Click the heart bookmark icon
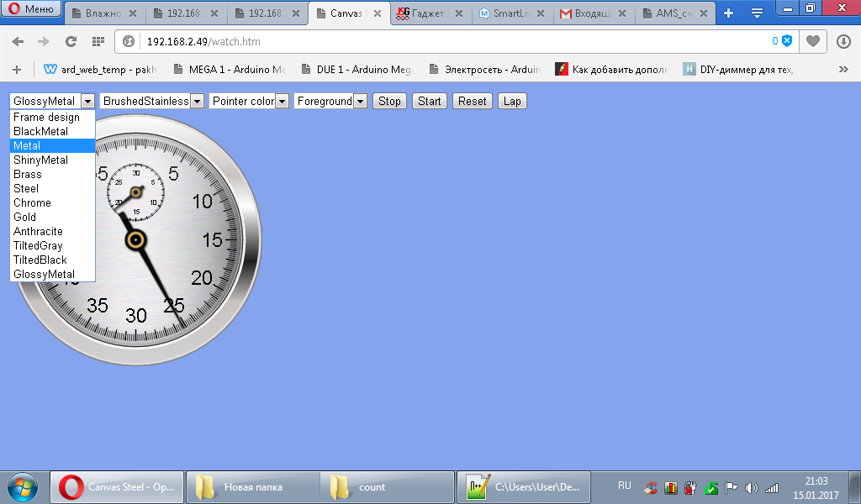861x504 pixels. point(812,39)
